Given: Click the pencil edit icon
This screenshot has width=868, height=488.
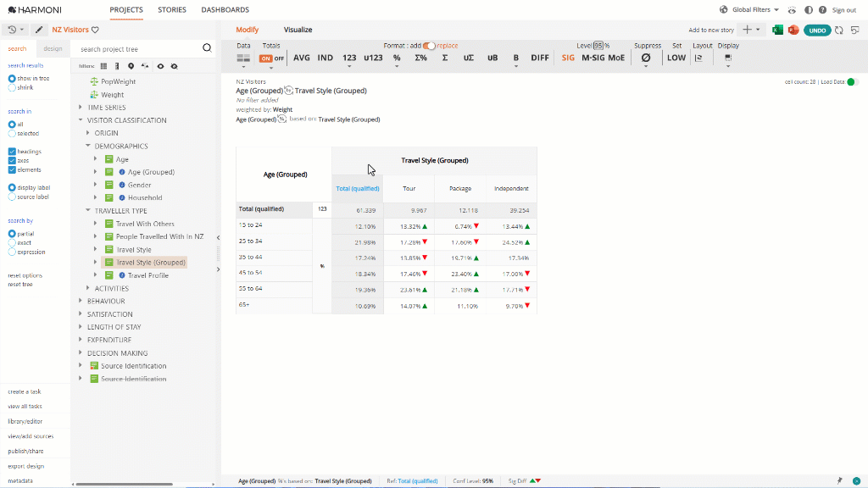Looking at the screenshot, I should pyautogui.click(x=39, y=30).
